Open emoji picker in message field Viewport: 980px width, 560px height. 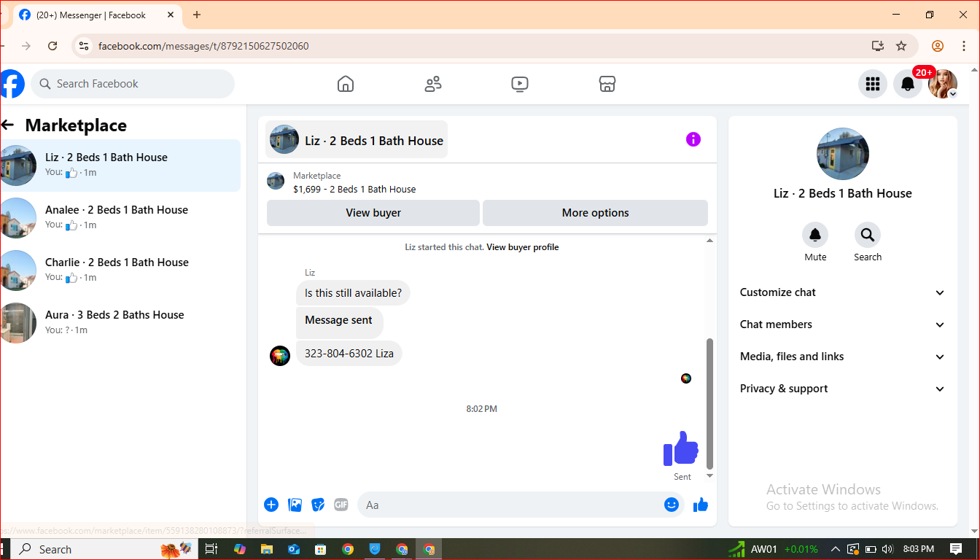click(672, 505)
